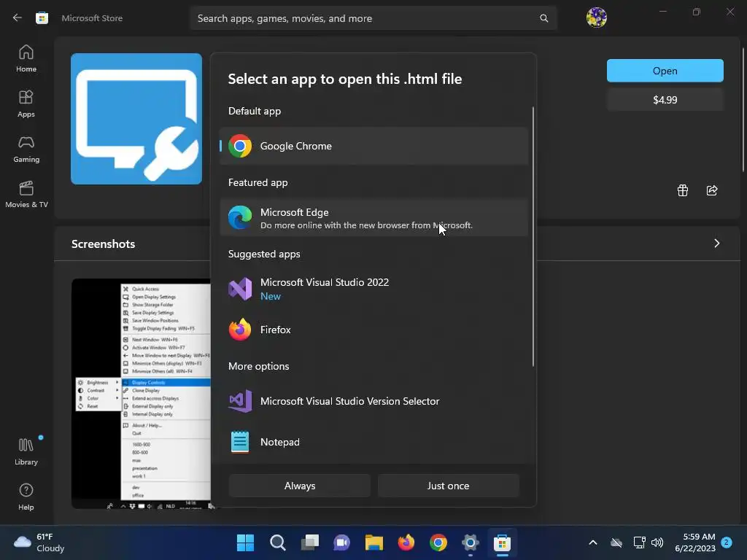747x560 pixels.
Task: Click the Notepad icon in the dialog
Action: (x=240, y=442)
